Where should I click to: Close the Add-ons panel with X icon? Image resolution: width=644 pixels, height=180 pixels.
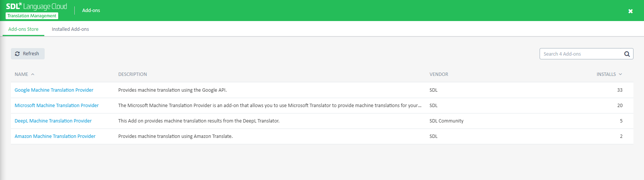click(x=630, y=11)
